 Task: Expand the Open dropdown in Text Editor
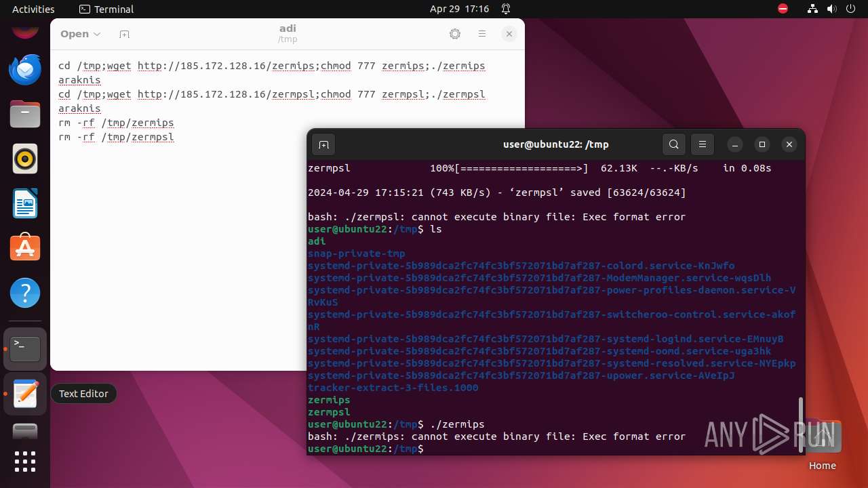click(80, 34)
